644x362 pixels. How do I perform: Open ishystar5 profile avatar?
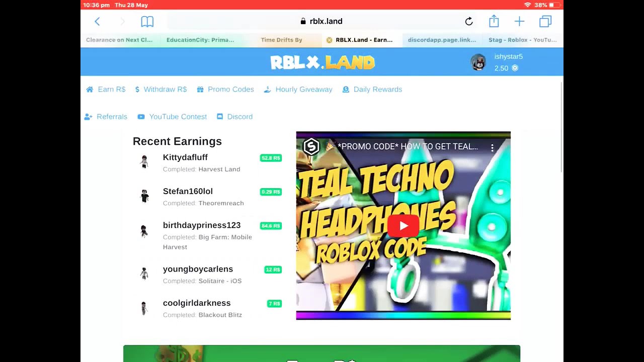coord(478,62)
